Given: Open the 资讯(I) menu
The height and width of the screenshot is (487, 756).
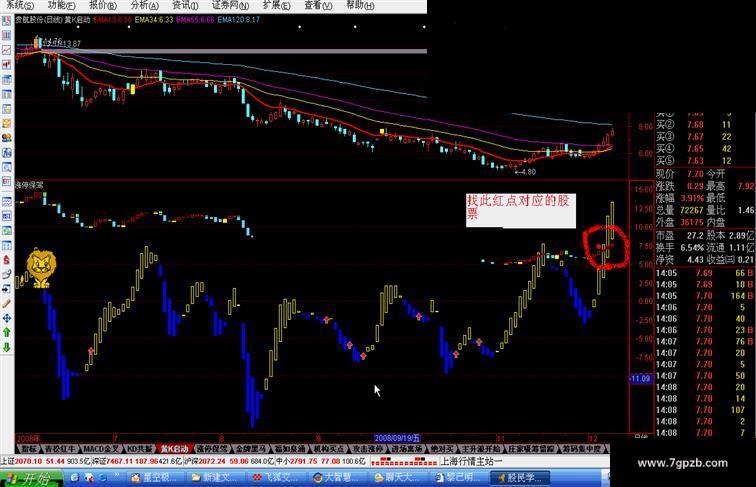Looking at the screenshot, I should (x=185, y=5).
